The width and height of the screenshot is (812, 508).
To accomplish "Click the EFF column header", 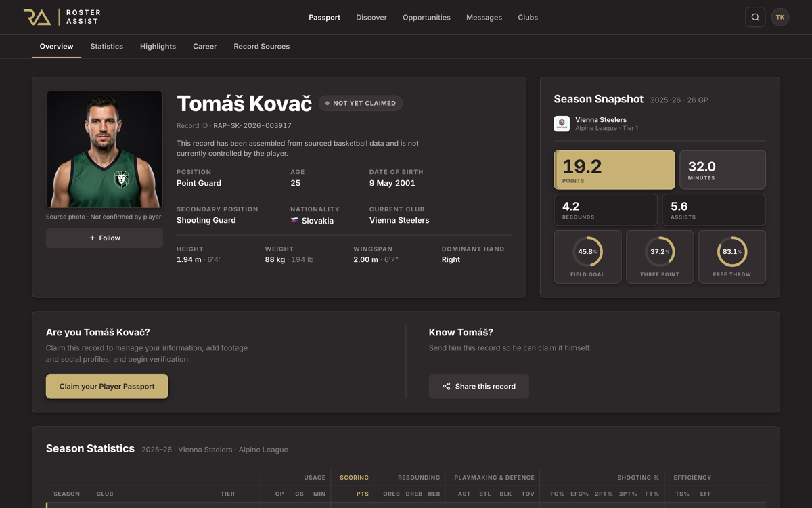I will click(x=706, y=494).
